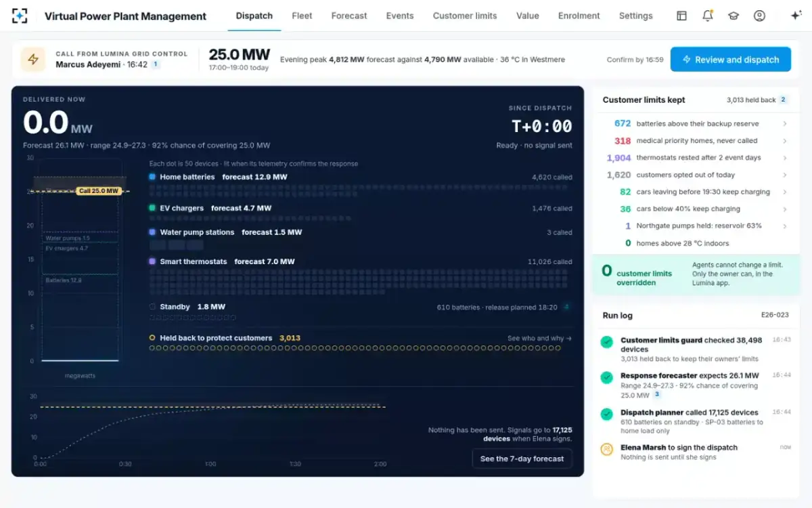Click the badge beside release planned 18:20
Screen dimensions: 812x508
[x=566, y=307]
